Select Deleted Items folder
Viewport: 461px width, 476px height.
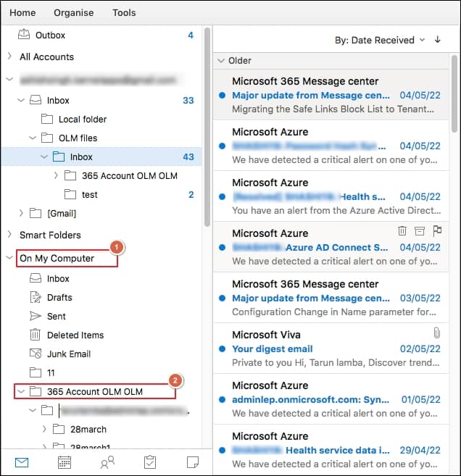pyautogui.click(x=101, y=335)
